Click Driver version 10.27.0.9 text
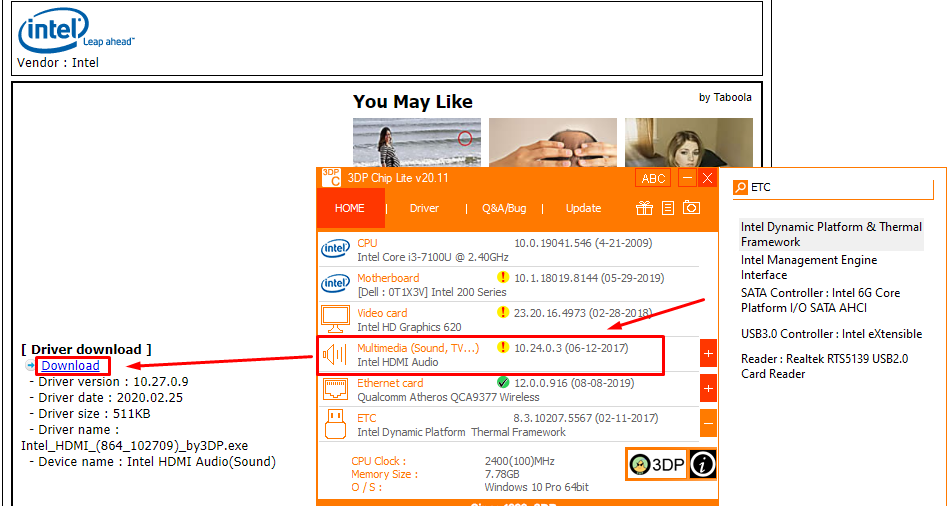Image resolution: width=947 pixels, height=506 pixels. (113, 382)
